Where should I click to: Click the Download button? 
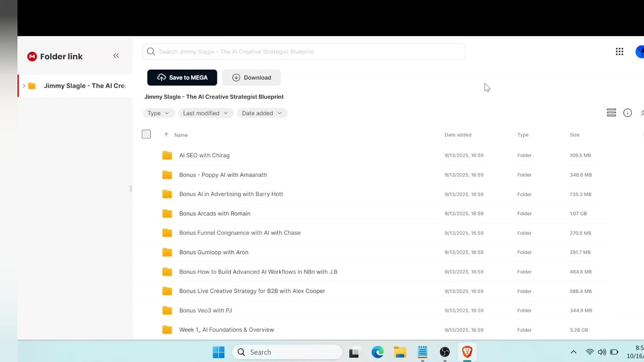tap(252, 77)
